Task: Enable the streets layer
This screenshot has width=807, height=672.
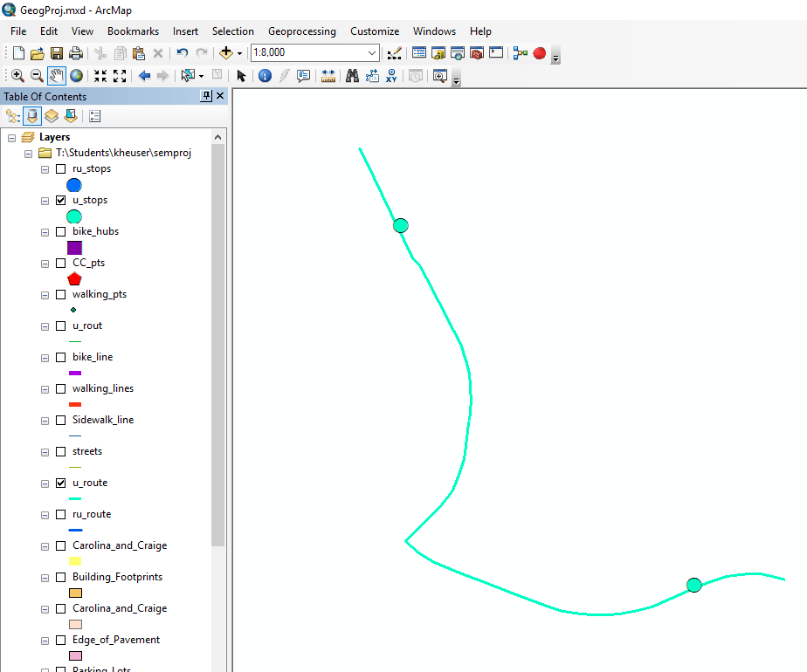Action: 59,451
